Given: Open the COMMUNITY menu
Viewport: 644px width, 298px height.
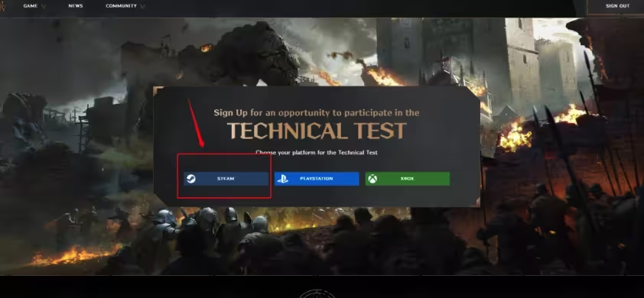Looking at the screenshot, I should (x=121, y=6).
